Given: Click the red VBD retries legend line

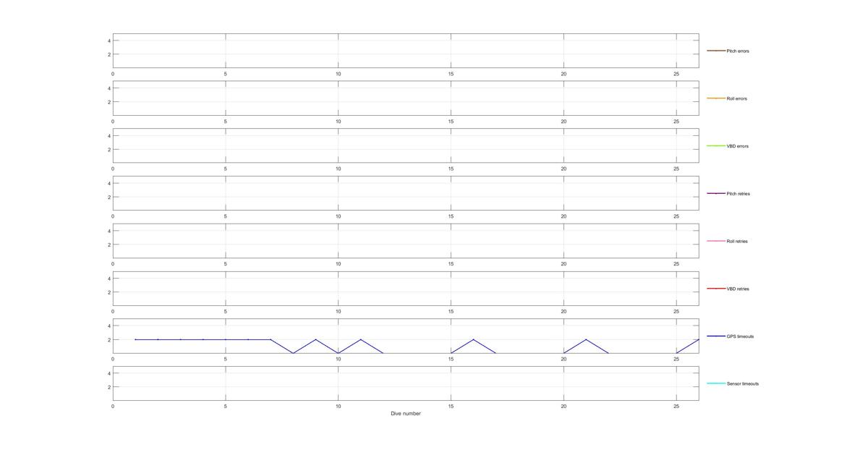Looking at the screenshot, I should pos(716,289).
